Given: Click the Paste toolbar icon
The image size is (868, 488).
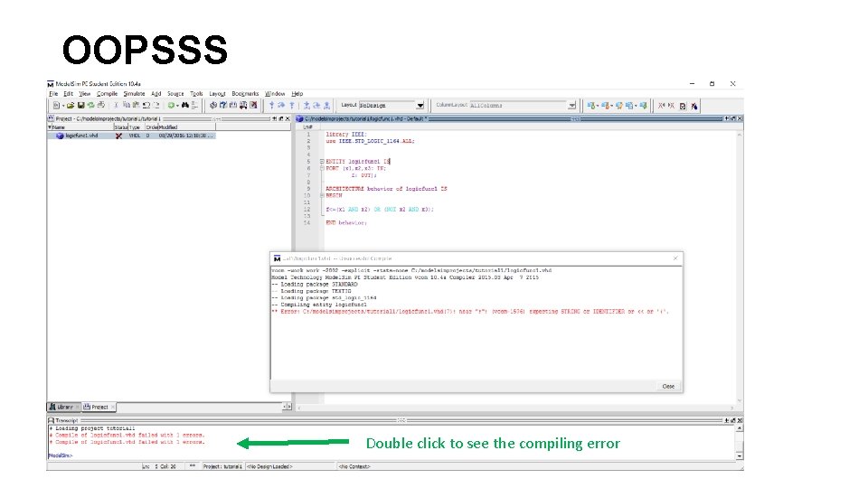Looking at the screenshot, I should pos(137,105).
